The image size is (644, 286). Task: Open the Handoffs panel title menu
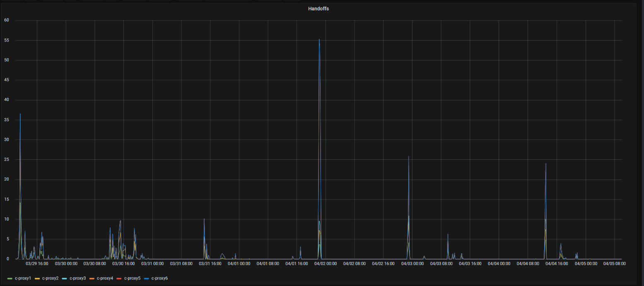[x=318, y=9]
